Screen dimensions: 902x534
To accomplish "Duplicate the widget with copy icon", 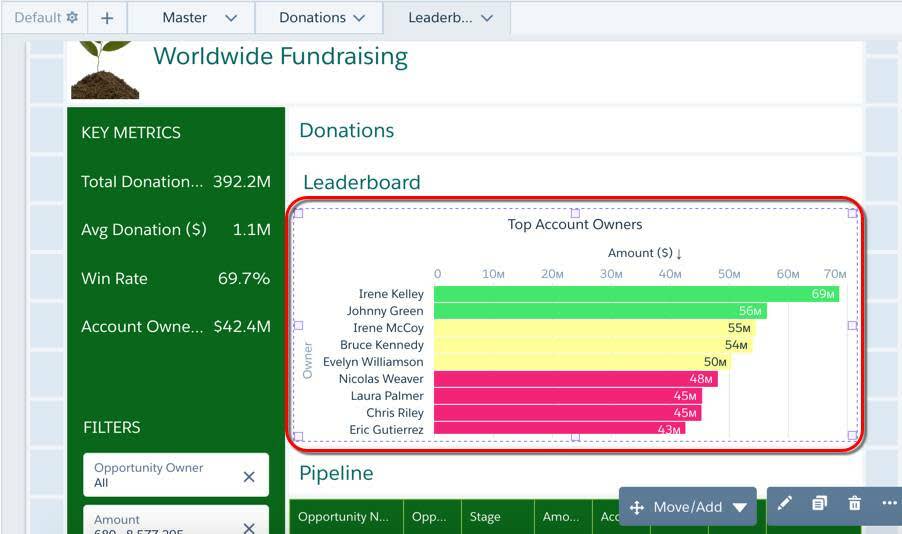I will (819, 504).
